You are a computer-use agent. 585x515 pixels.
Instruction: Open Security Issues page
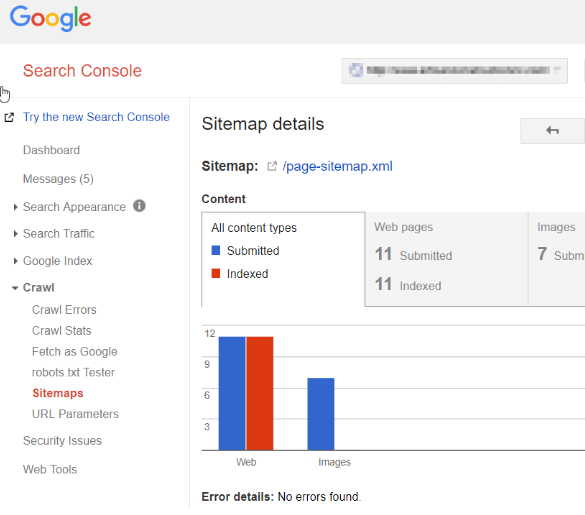[x=62, y=441]
